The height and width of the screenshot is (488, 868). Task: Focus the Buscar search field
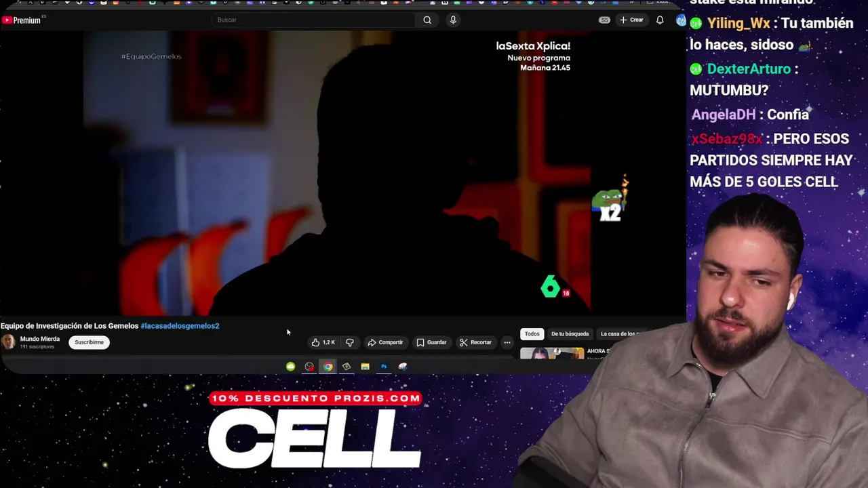tap(313, 20)
